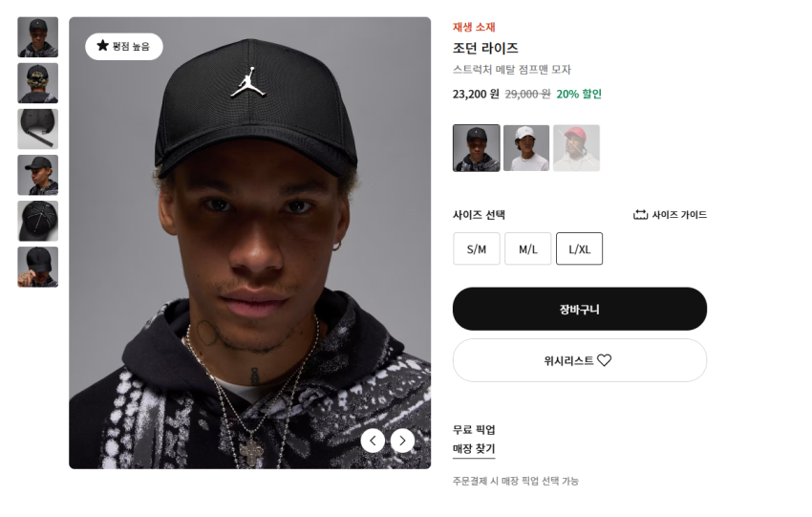View the third thumbnail showing the cap strap
The width and height of the screenshot is (812, 517).
click(38, 129)
